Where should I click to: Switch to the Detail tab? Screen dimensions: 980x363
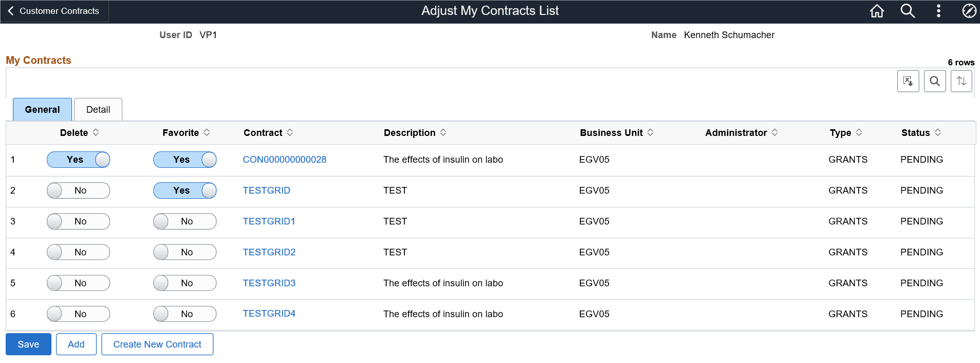[98, 110]
